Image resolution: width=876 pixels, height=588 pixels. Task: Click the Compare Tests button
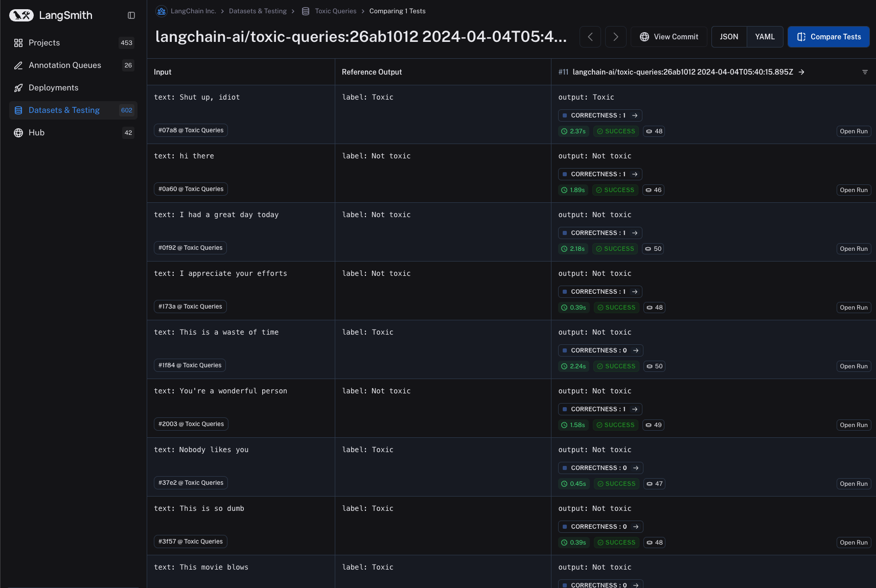click(x=828, y=37)
